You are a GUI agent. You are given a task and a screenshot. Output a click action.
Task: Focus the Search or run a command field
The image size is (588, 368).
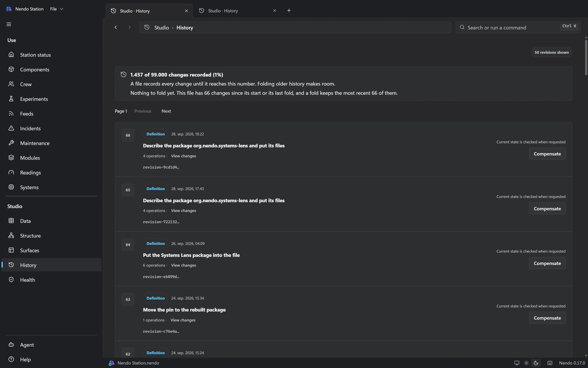(518, 27)
